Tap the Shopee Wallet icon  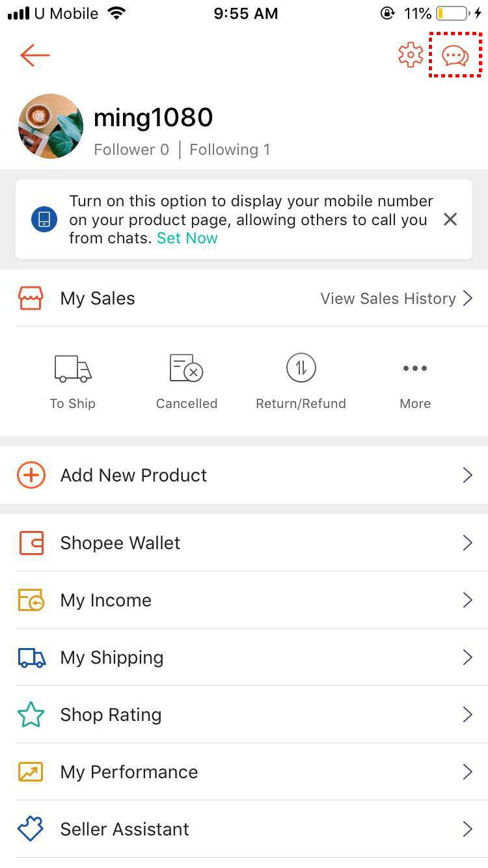click(x=31, y=543)
